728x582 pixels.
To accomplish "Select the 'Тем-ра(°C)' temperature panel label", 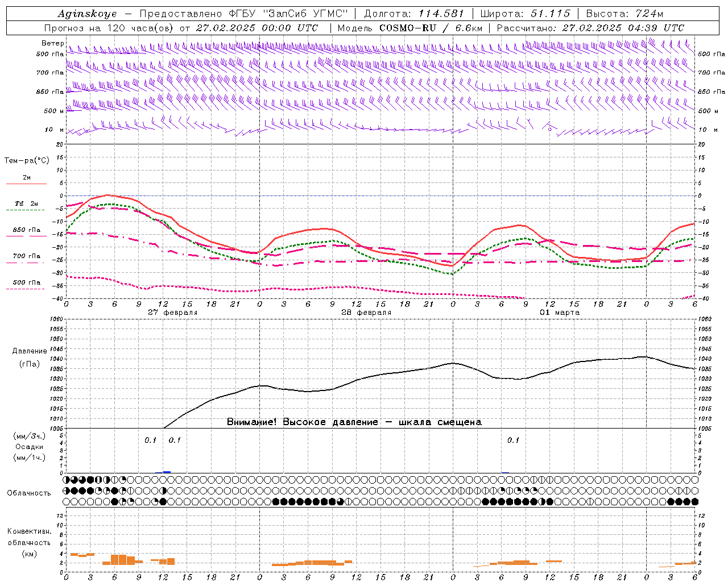I will tap(27, 161).
